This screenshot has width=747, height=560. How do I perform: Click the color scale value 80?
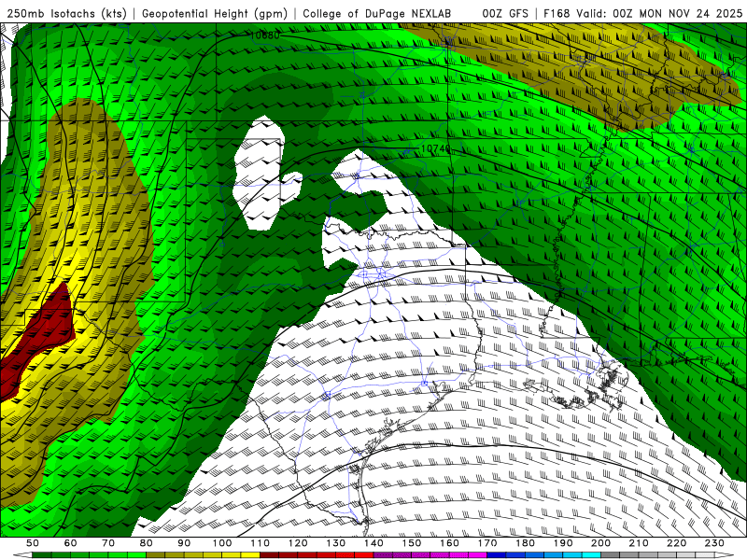(147, 543)
